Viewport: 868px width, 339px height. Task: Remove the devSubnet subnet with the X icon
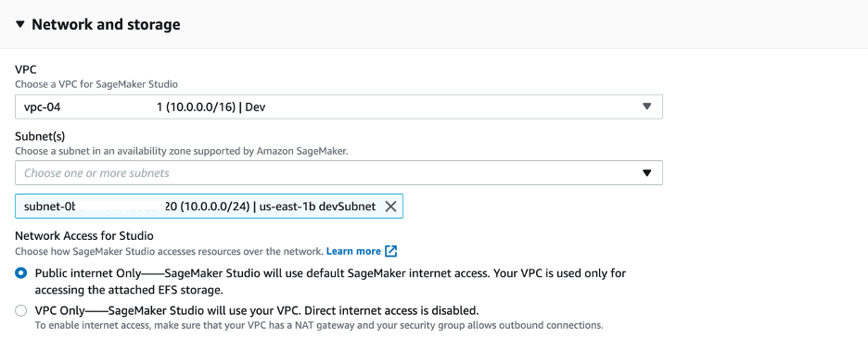(x=390, y=207)
